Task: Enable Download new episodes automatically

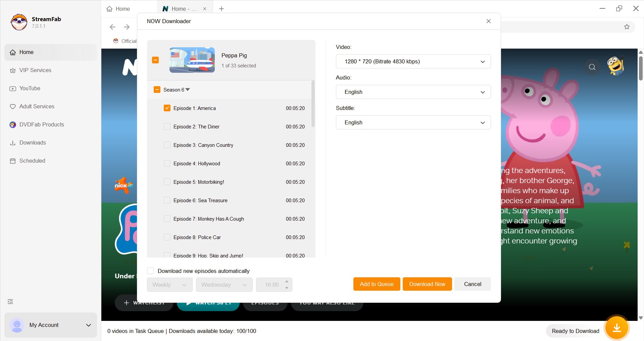Action: click(151, 271)
